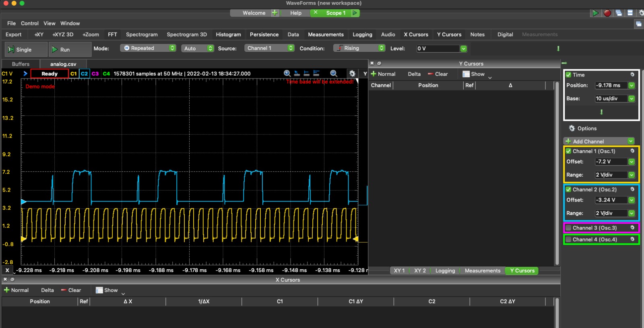Click Normal in the X Cursors panel
The height and width of the screenshot is (328, 644).
tap(16, 290)
